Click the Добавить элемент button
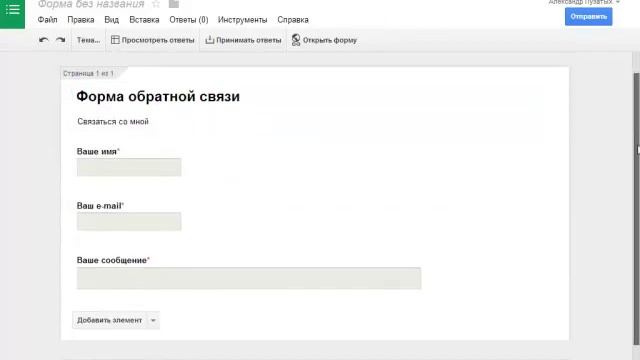Viewport: 640px width, 360px height. point(109,320)
